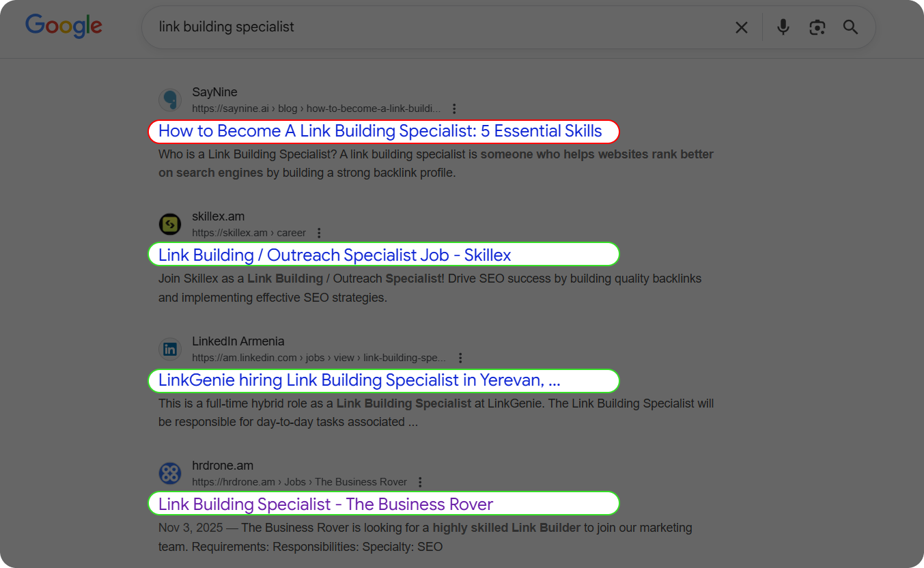The height and width of the screenshot is (568, 924).
Task: Open the three-dot menu for the hrdrone result
Action: point(420,481)
